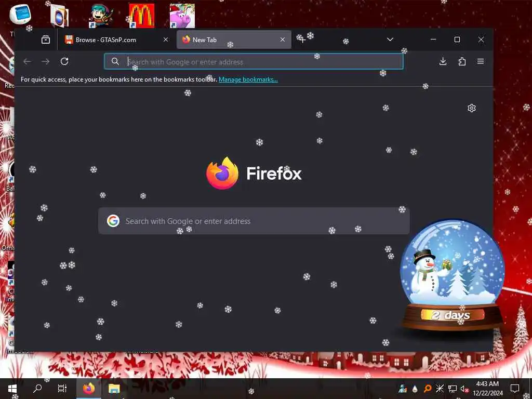Screen dimensions: 532x399
Task: Open the Firefox application hamburger menu
Action: [481, 61]
